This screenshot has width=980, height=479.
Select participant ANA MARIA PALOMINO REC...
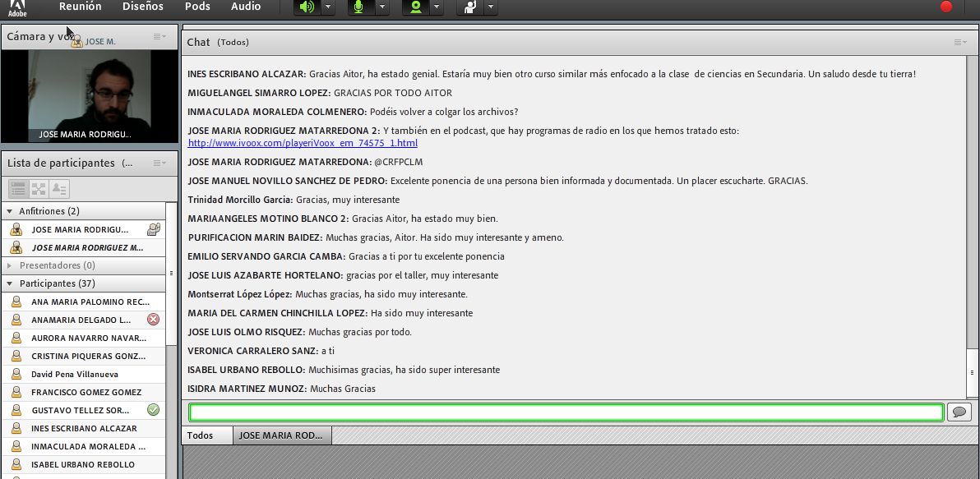click(84, 302)
